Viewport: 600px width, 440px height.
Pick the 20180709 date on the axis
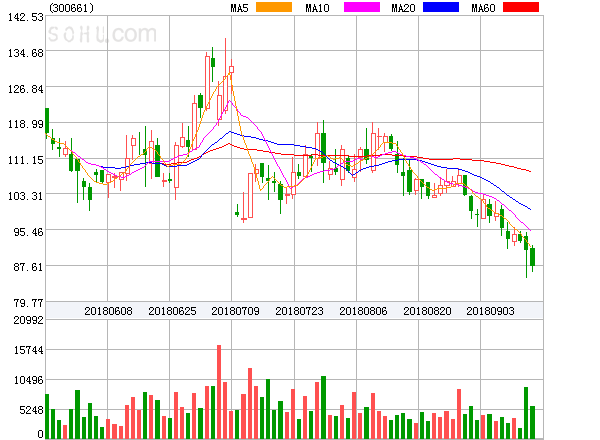click(x=236, y=312)
